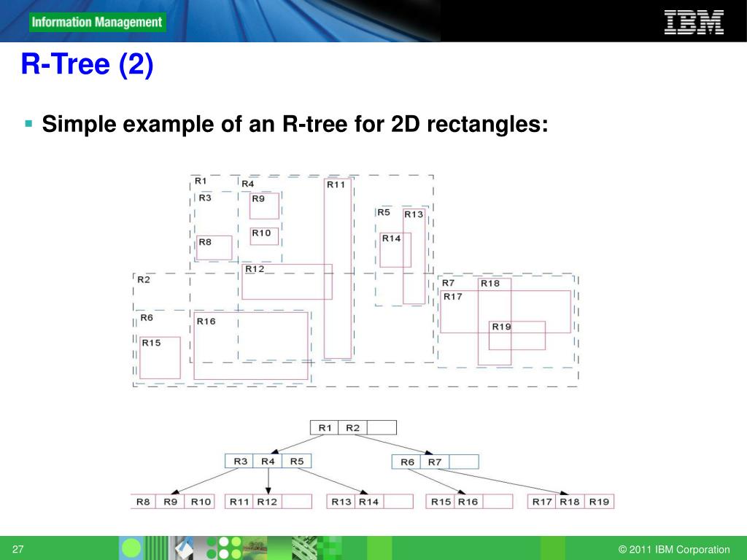Click the R19 rectangle label in the diagram
The image size is (747, 560).
point(501,327)
